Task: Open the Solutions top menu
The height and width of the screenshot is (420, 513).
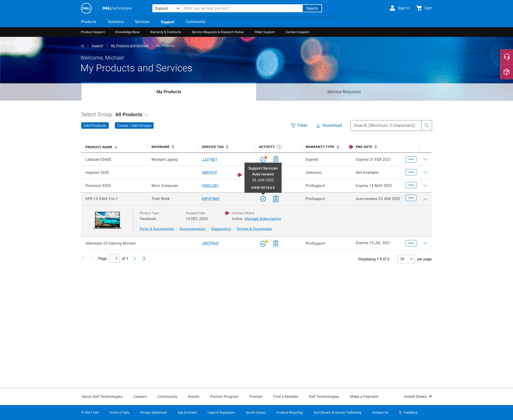Action: coord(115,22)
